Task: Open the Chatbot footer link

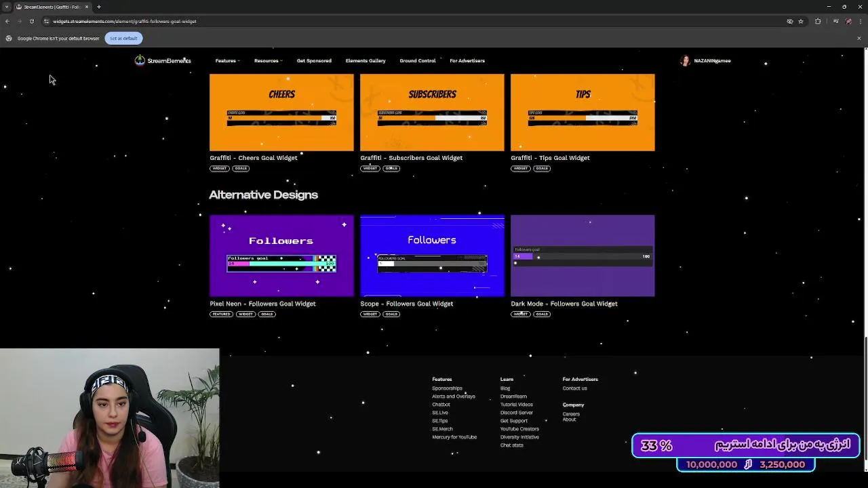Action: point(441,405)
